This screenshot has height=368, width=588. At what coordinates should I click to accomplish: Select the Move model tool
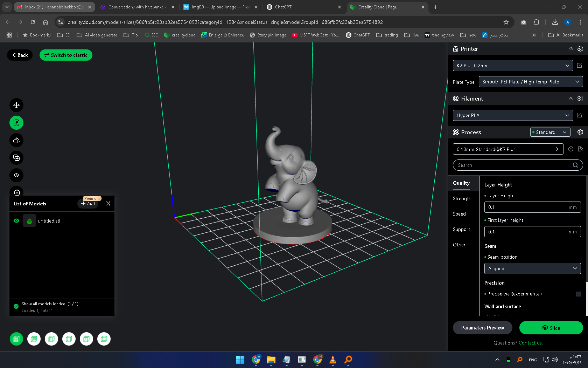[16, 105]
